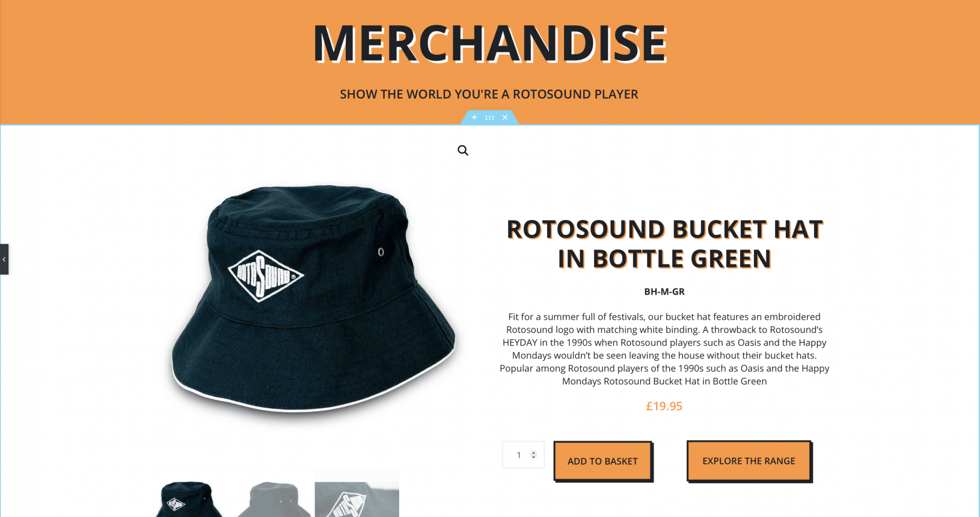The image size is (980, 517).
Task: Increase quantity with the up stepper arrow
Action: pos(533,453)
